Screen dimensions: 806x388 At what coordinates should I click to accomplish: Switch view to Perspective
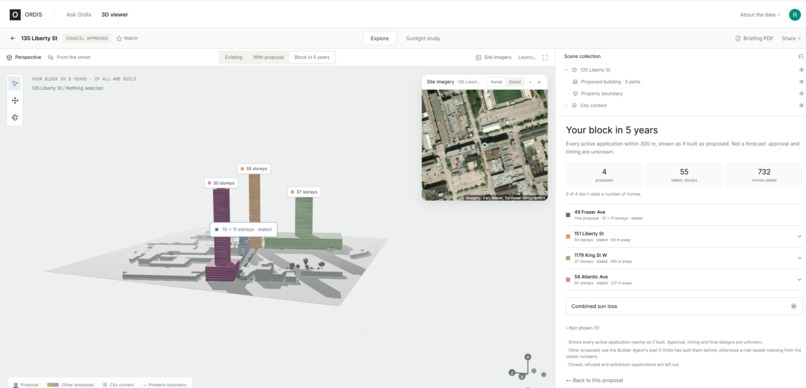point(24,58)
